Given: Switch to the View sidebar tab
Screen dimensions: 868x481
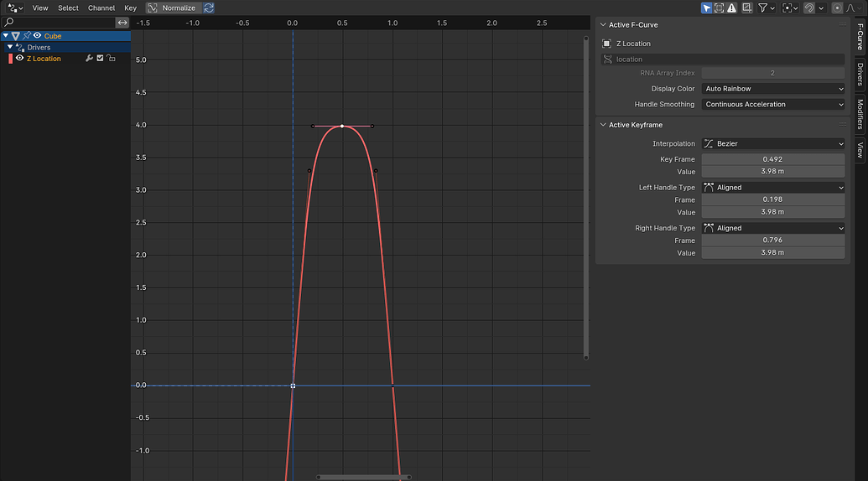Looking at the screenshot, I should (x=860, y=150).
